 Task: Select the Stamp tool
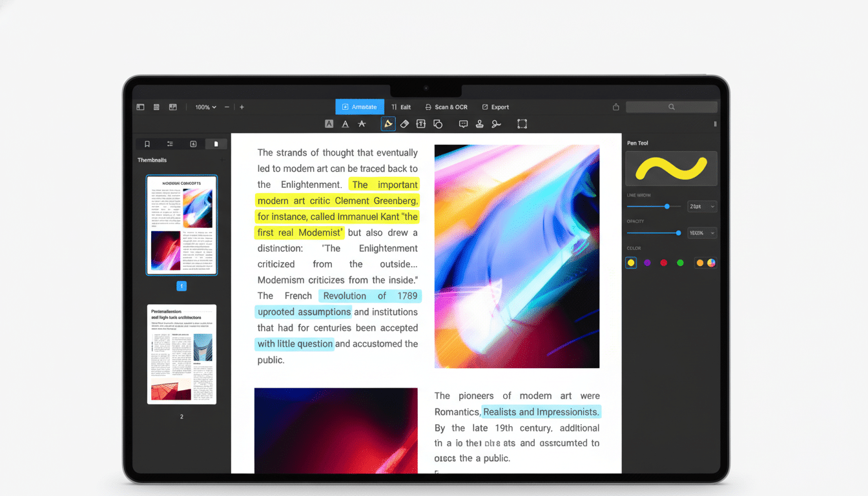tap(479, 123)
